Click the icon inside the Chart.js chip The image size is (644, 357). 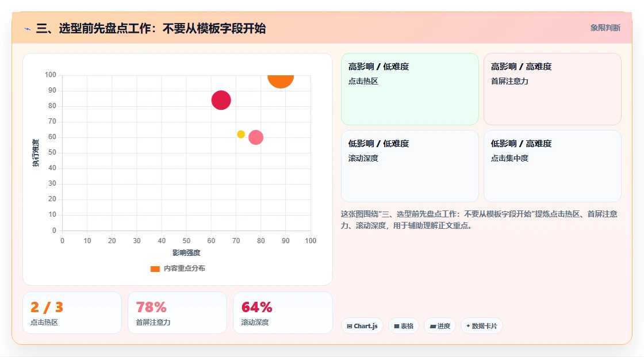pos(350,326)
